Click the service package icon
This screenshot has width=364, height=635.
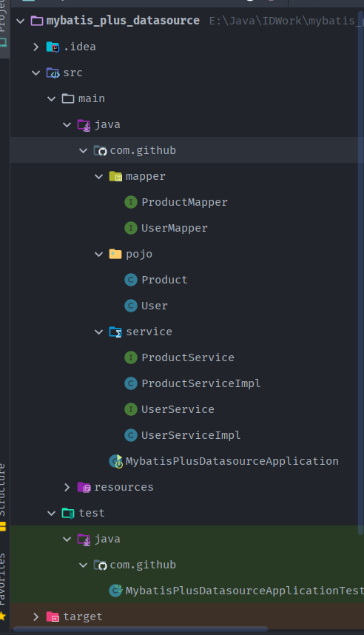(115, 332)
